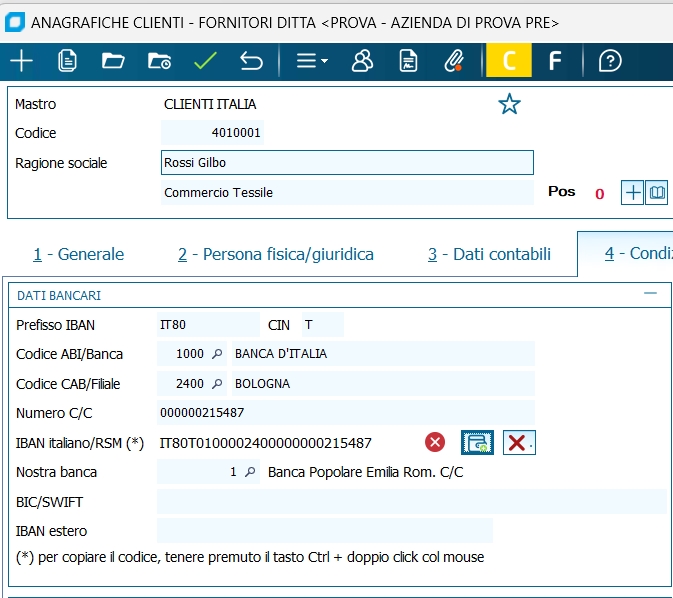Open the folder icon in toolbar

tap(113, 61)
